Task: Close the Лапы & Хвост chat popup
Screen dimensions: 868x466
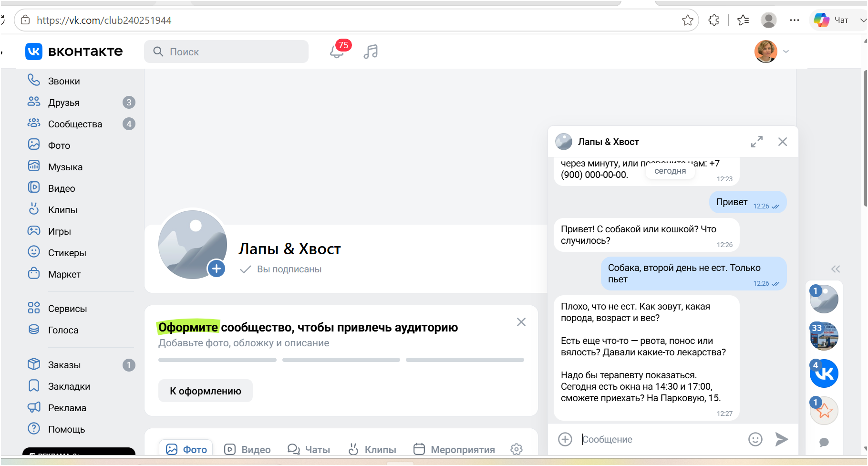Action: pos(783,142)
